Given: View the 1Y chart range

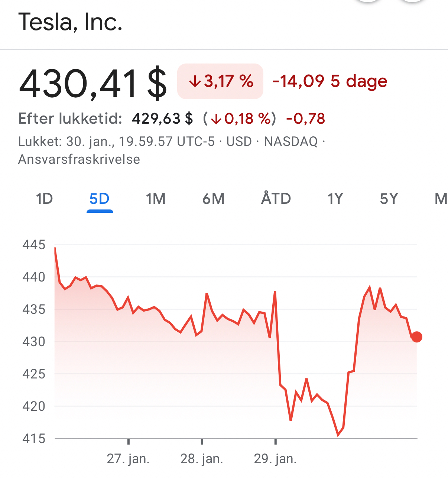Looking at the screenshot, I should tap(335, 199).
